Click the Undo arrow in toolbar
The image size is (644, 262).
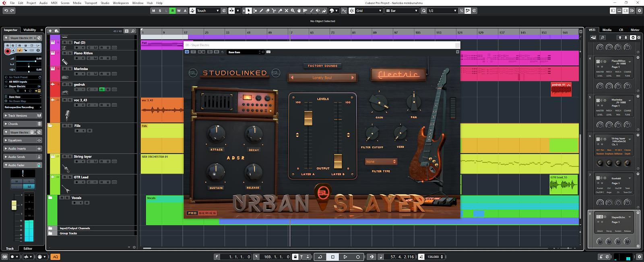click(6, 11)
